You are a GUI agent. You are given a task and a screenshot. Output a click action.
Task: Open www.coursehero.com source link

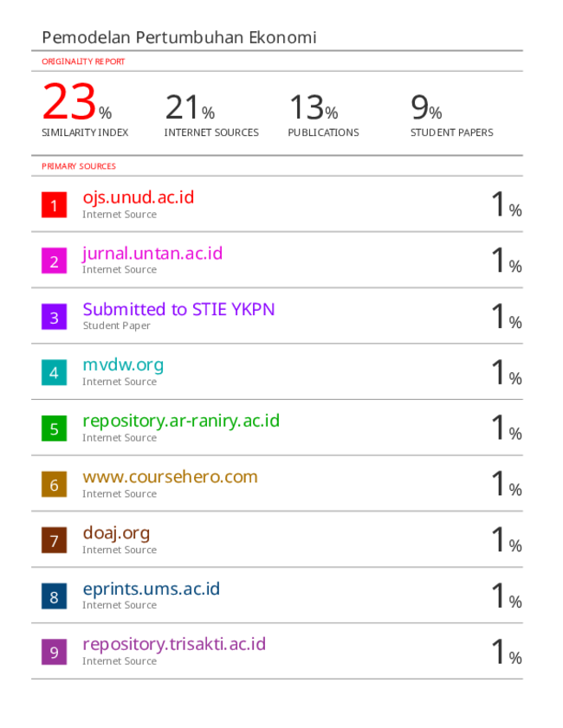pos(170,477)
